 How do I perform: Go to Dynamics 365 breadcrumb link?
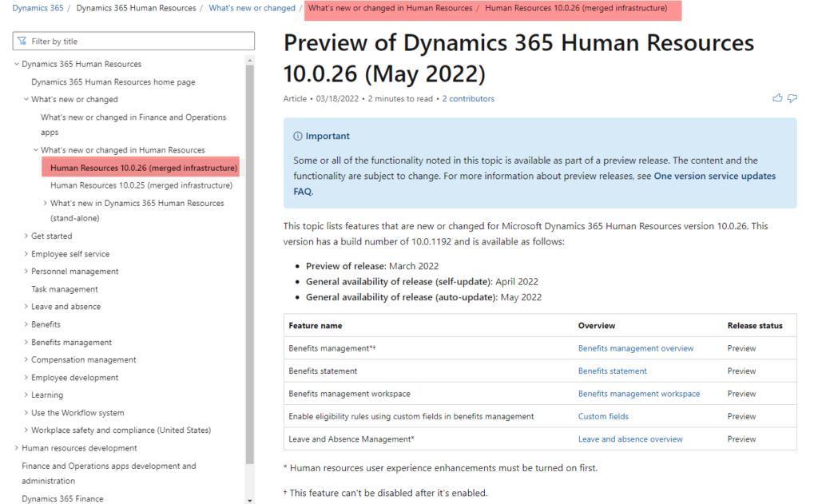tap(38, 8)
